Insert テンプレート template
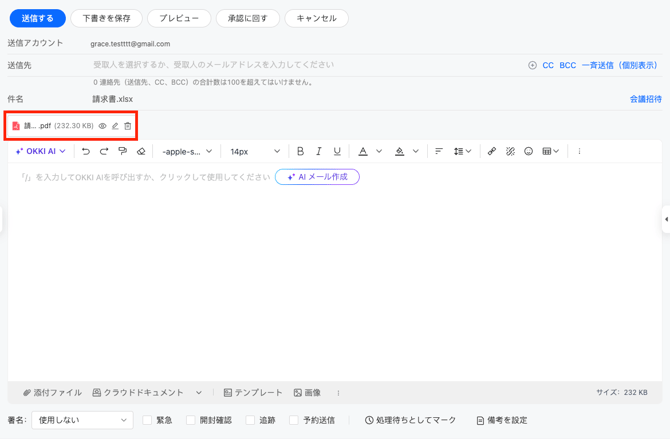The width and height of the screenshot is (670, 439). (x=253, y=392)
